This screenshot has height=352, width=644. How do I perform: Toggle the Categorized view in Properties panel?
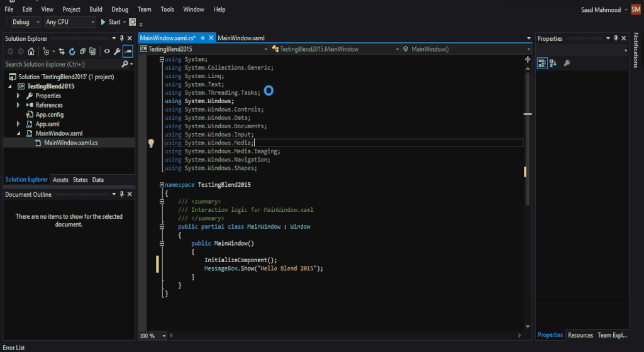coord(542,63)
